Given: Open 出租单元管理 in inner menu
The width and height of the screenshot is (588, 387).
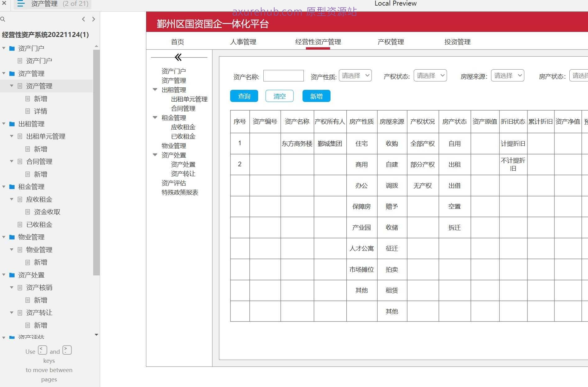Looking at the screenshot, I should coord(189,99).
